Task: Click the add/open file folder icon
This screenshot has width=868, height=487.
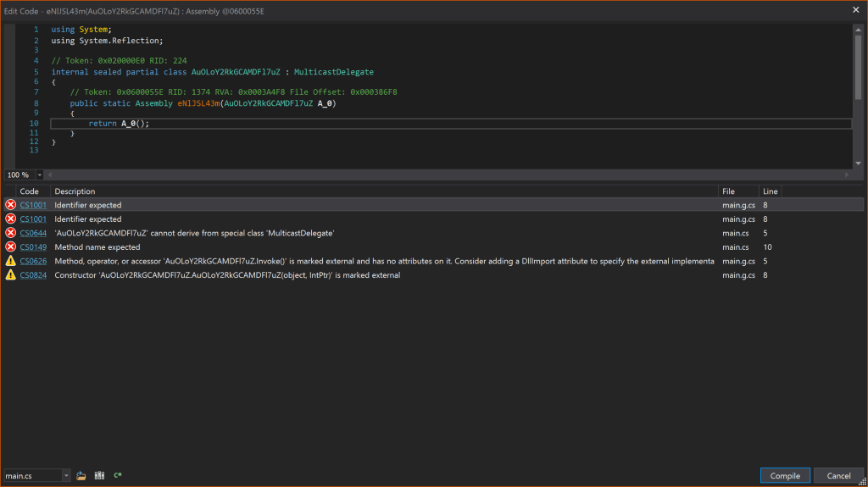Action: (x=81, y=476)
